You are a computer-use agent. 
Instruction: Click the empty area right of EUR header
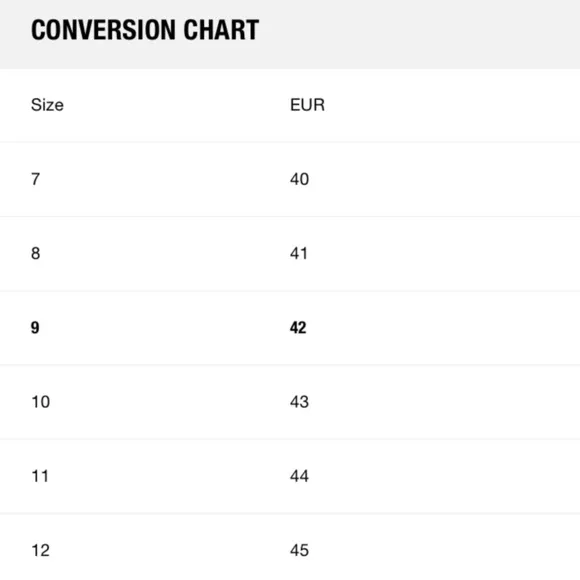(x=452, y=105)
